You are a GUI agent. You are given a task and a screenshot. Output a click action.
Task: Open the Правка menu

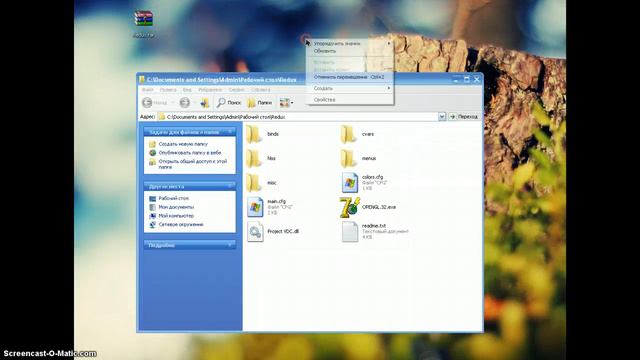(168, 90)
